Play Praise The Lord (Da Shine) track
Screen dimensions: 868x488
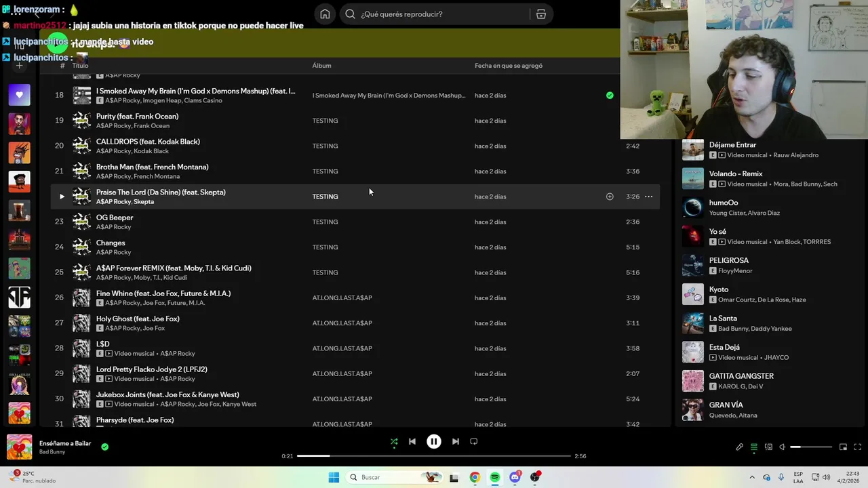62,197
